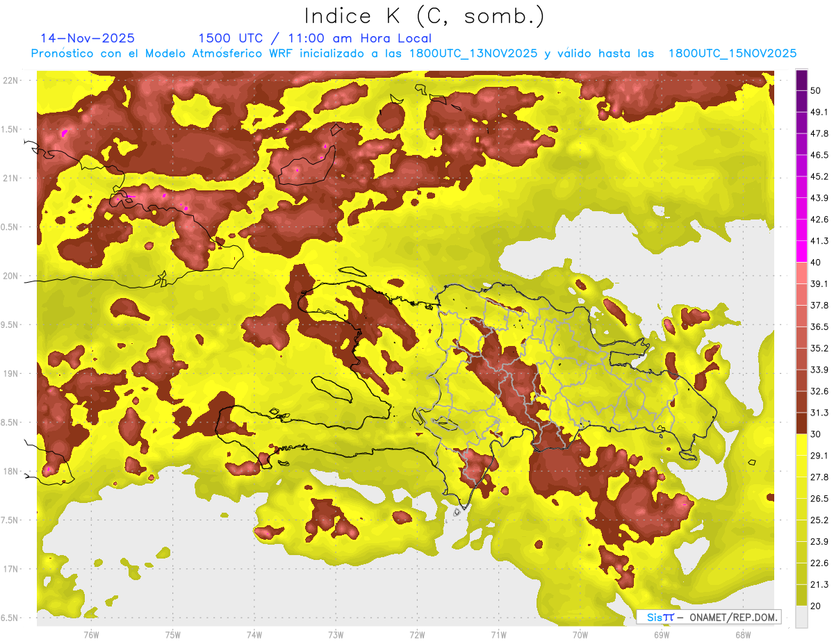Screen dimensions: 834x644
Task: Click the '18N' latitude label
Action: point(11,471)
